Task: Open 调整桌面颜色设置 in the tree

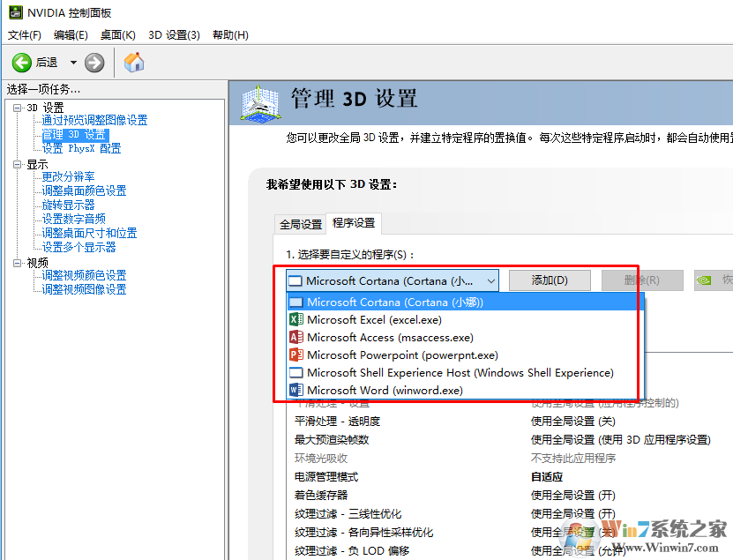Action: pyautogui.click(x=84, y=190)
